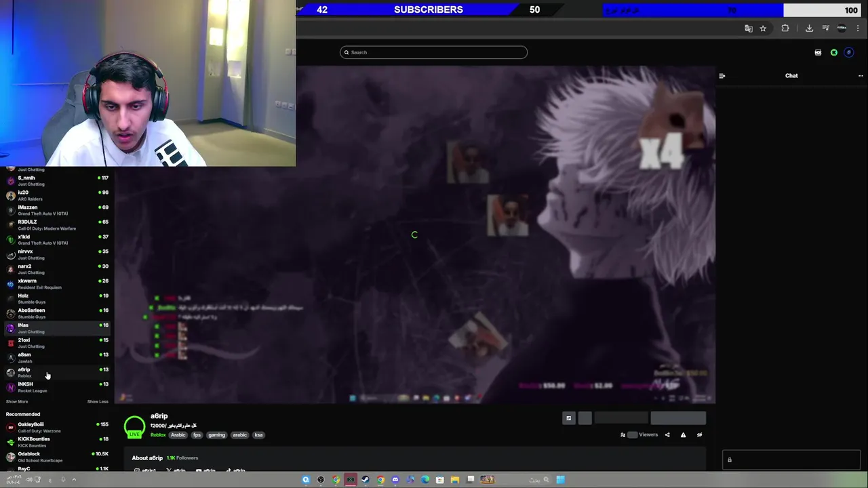Open Chrome extensions puzzle icon
This screenshot has height=488, width=868.
[x=785, y=28]
